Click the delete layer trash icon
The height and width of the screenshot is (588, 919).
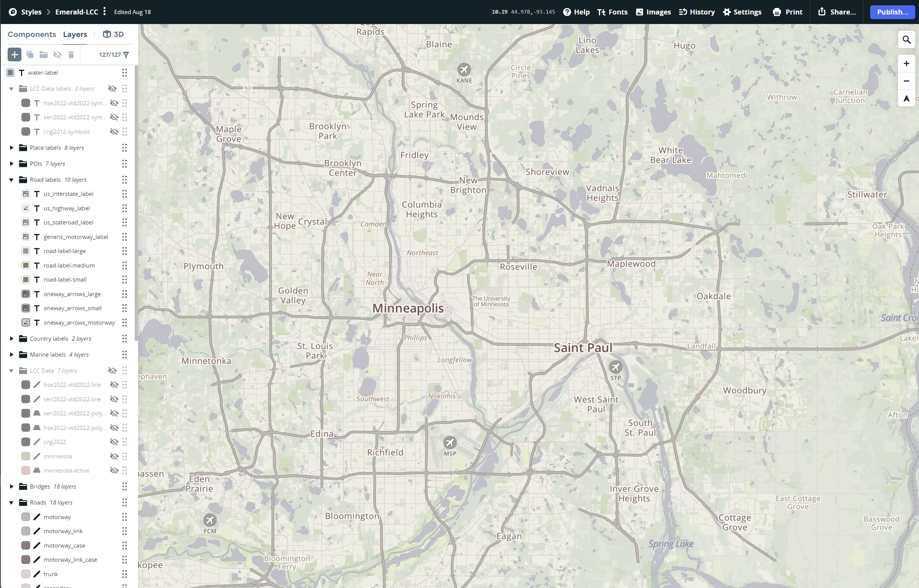tap(71, 54)
